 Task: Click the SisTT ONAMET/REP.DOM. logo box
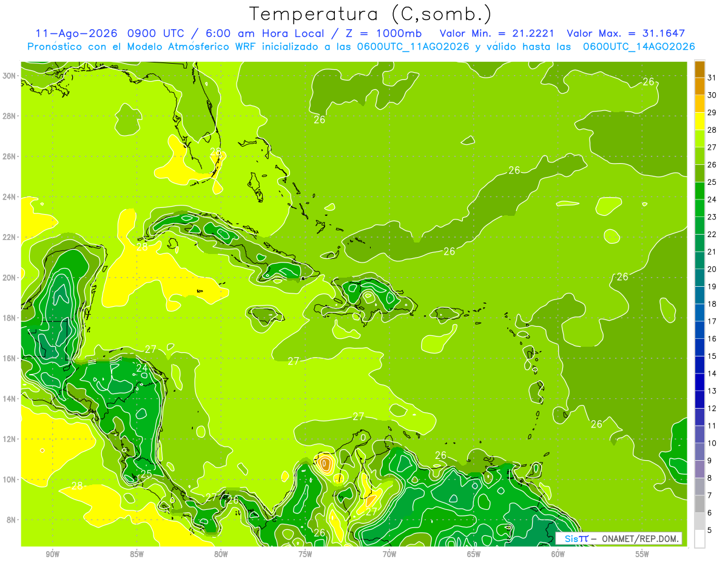(x=619, y=538)
